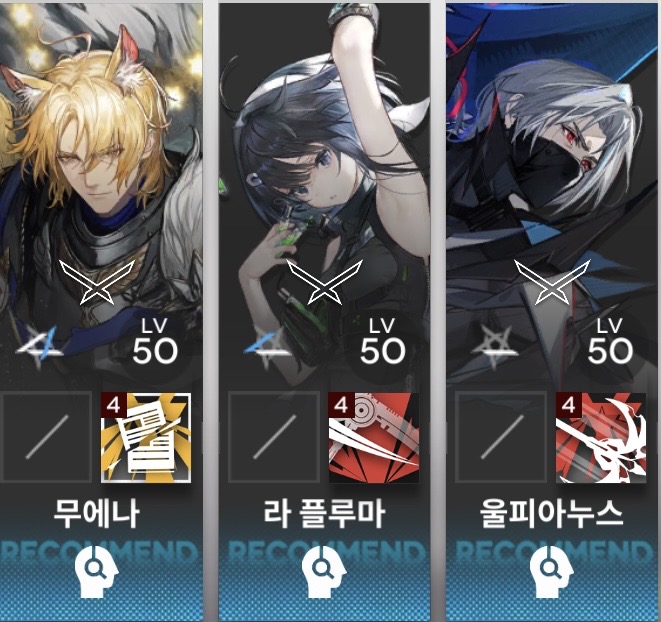Click the potential star icon on Ulpianus's card
The width and height of the screenshot is (661, 622).
(494, 346)
